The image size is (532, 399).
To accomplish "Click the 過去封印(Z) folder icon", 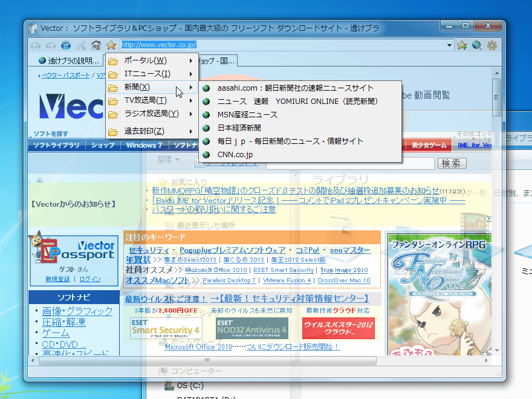I will [x=113, y=132].
